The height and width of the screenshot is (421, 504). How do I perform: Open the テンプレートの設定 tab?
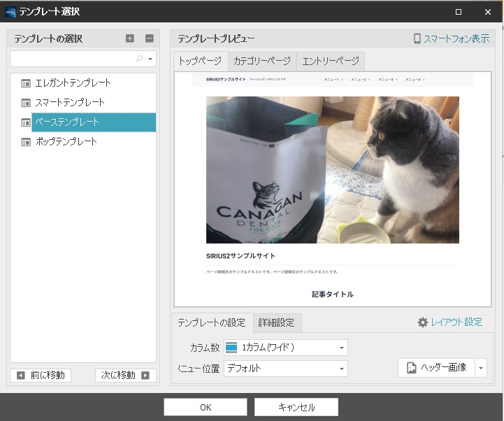[x=212, y=322]
